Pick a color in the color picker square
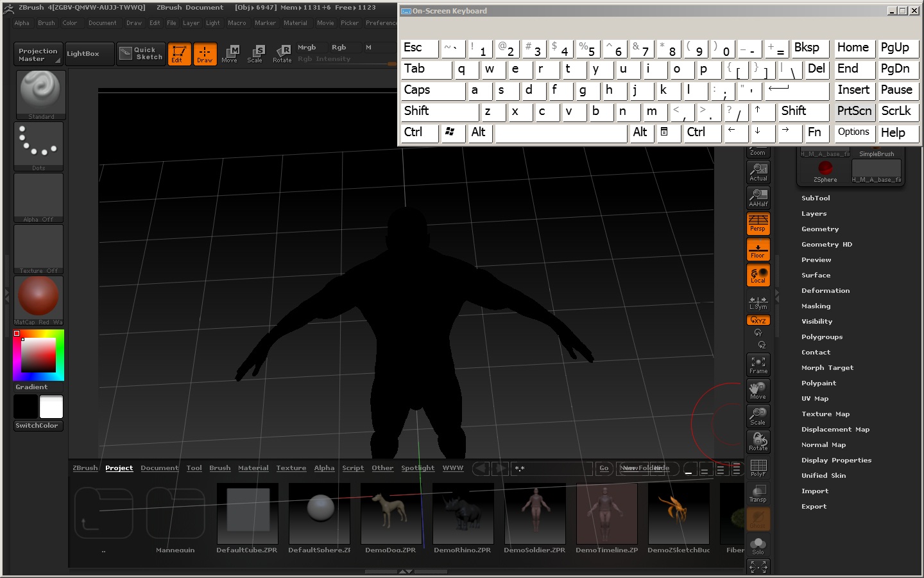This screenshot has height=578, width=924. click(38, 355)
